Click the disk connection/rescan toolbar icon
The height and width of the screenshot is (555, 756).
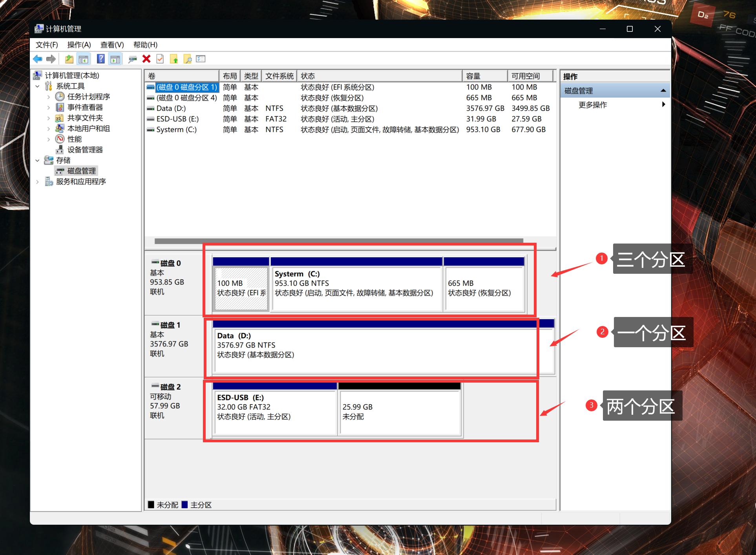[132, 59]
